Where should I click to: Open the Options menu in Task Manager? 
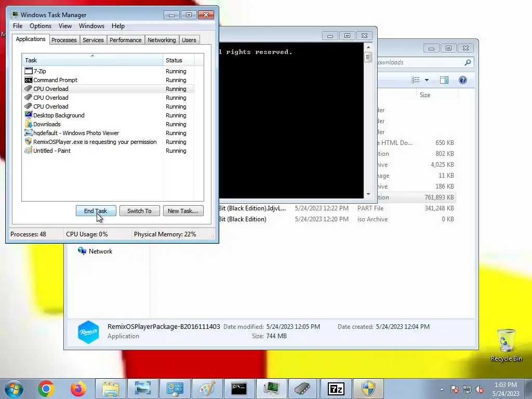tap(41, 26)
